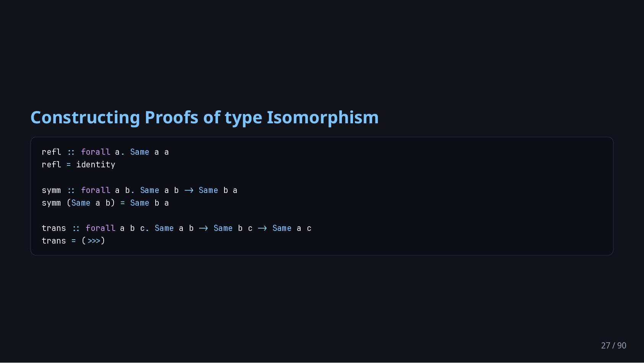Click the forall keyword in symm signature
Viewport: 644px width, 363px height.
tap(96, 190)
